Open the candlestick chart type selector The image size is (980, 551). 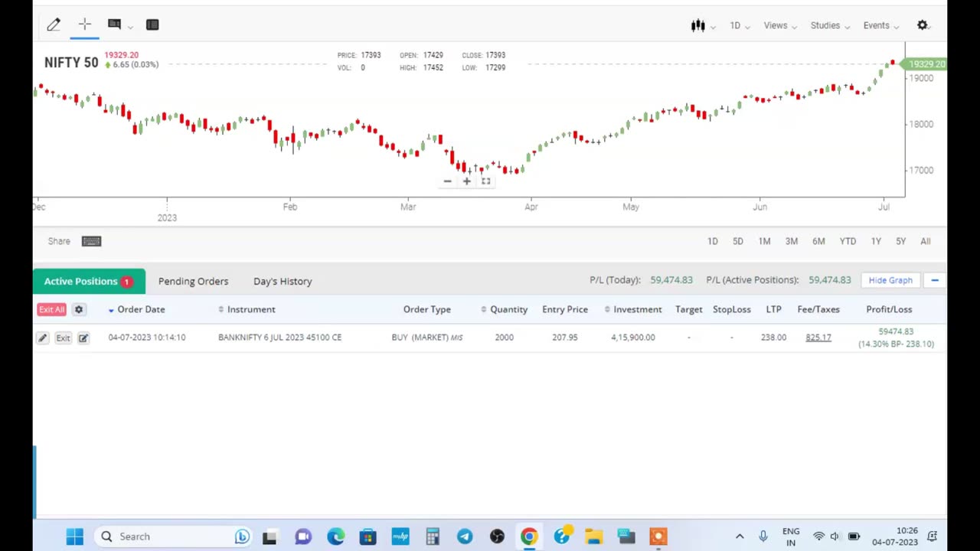coord(698,25)
